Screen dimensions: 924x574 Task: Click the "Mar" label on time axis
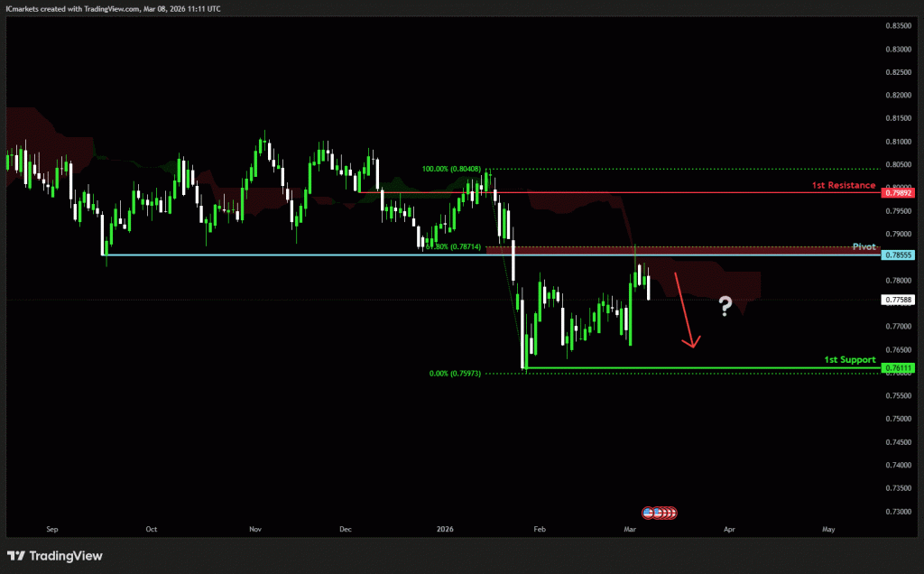tap(631, 530)
